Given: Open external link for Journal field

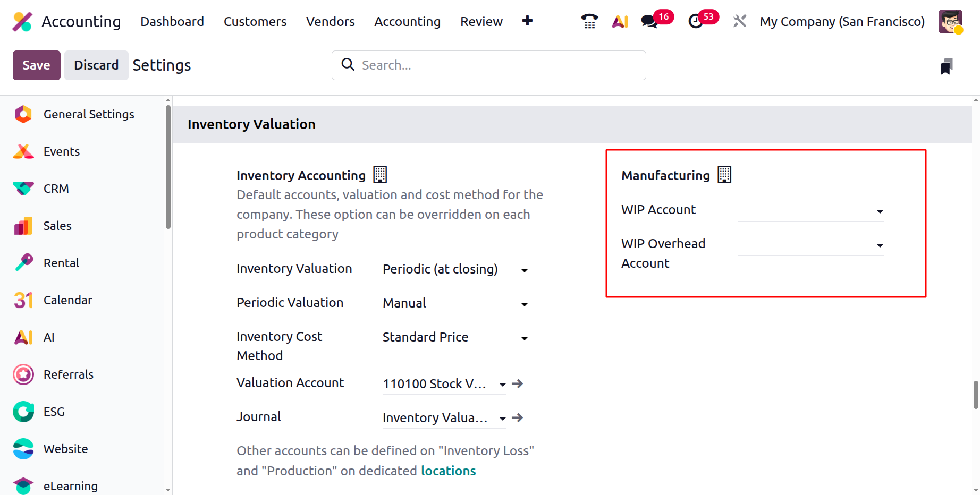Looking at the screenshot, I should click(518, 417).
